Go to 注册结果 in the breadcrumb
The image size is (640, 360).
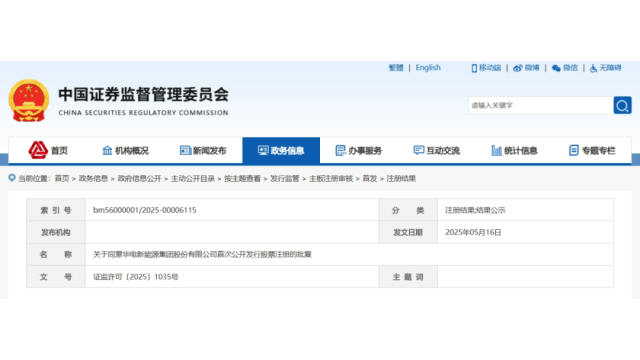pos(401,178)
